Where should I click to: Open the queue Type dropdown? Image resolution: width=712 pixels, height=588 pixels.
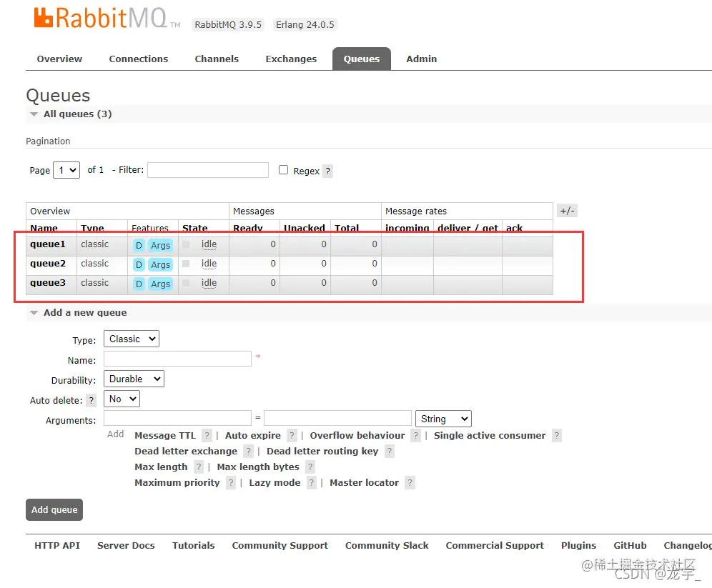tap(132, 339)
